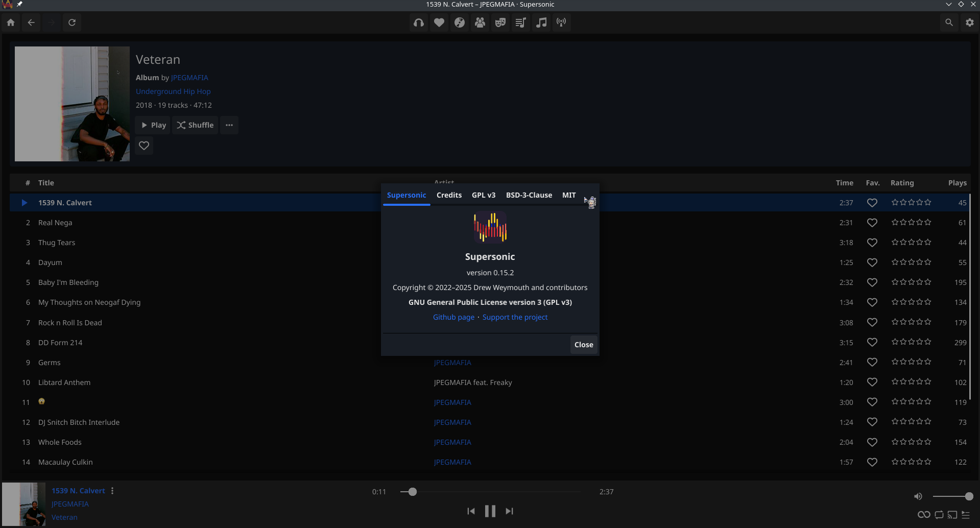This screenshot has width=980, height=528.
Task: Mute volume via speaker icon
Action: tap(918, 496)
